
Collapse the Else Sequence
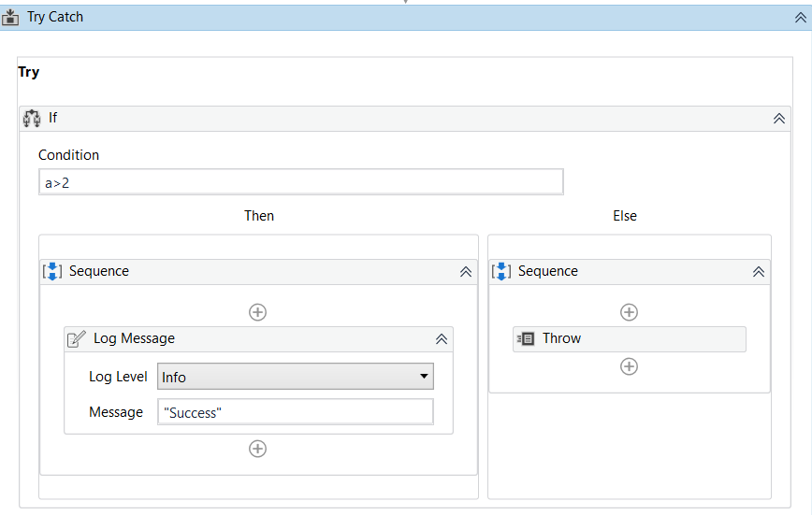pyautogui.click(x=759, y=272)
